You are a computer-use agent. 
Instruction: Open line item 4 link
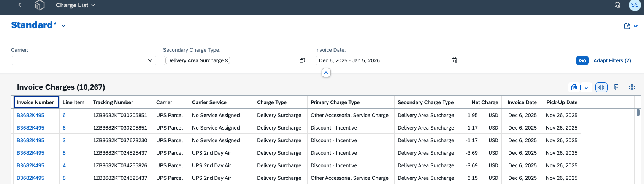click(64, 165)
